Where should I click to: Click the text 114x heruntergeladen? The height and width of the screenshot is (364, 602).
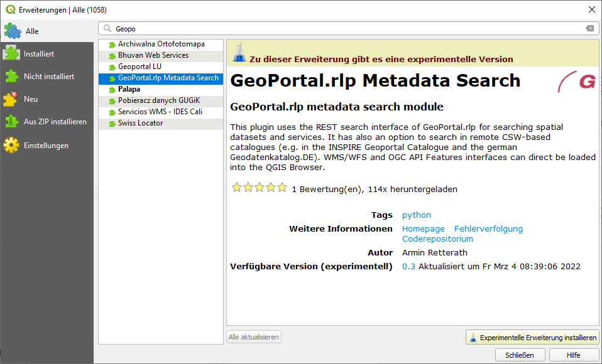[412, 189]
